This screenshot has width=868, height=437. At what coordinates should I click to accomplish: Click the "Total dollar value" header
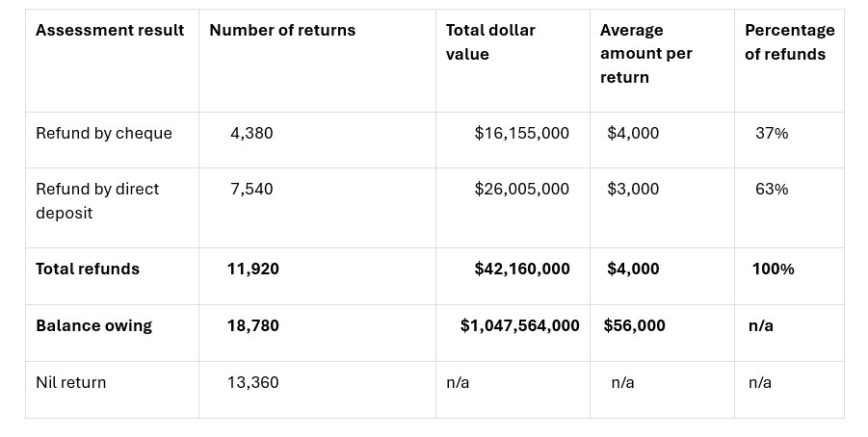[490, 42]
